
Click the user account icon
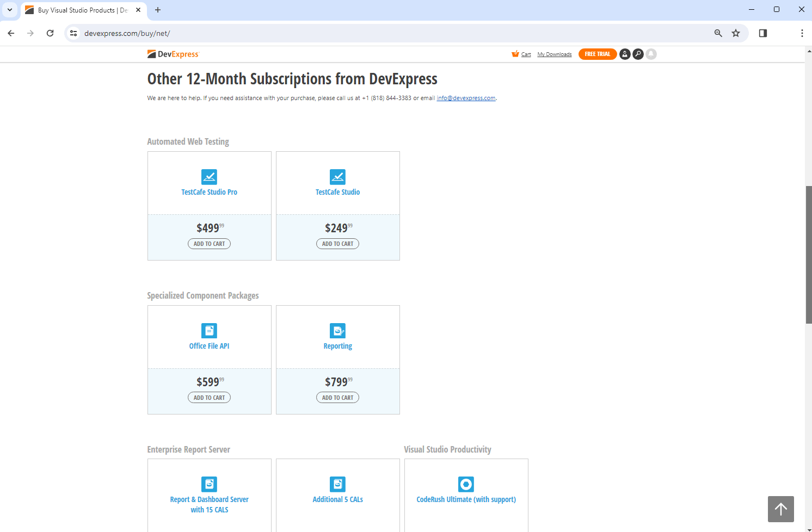tap(625, 54)
